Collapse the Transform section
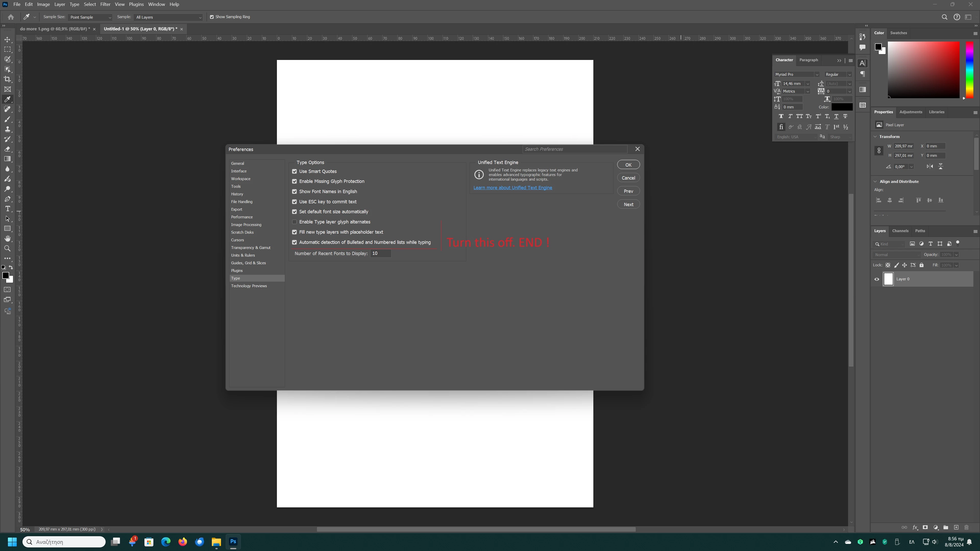Screen dimensions: 980x551 click(x=875, y=136)
